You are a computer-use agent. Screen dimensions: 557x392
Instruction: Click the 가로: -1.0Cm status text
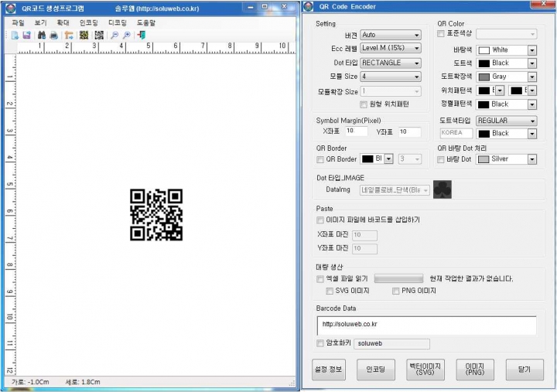click(30, 382)
